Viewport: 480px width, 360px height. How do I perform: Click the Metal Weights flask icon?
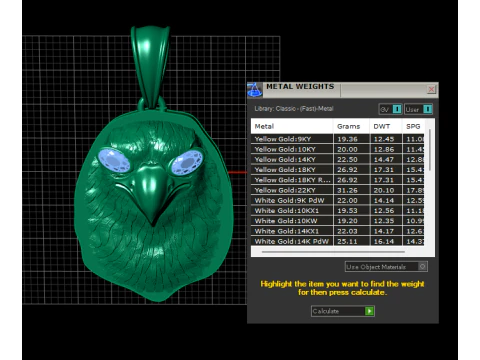pos(255,90)
